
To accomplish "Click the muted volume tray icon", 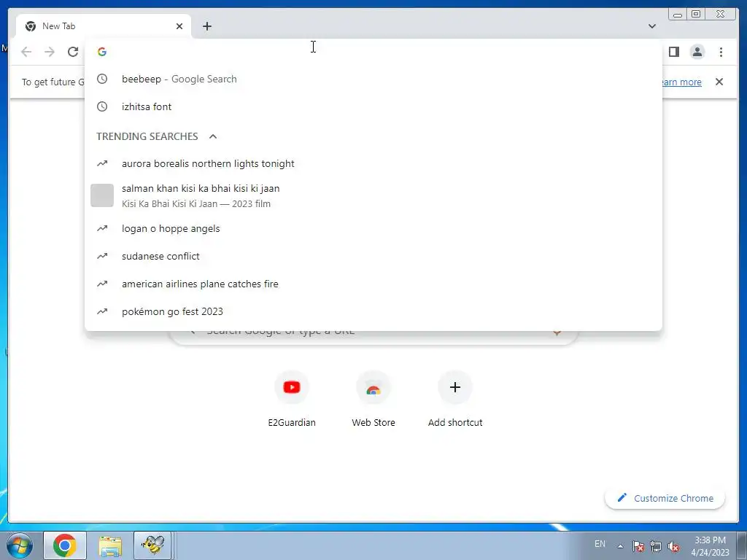I will pos(673,546).
